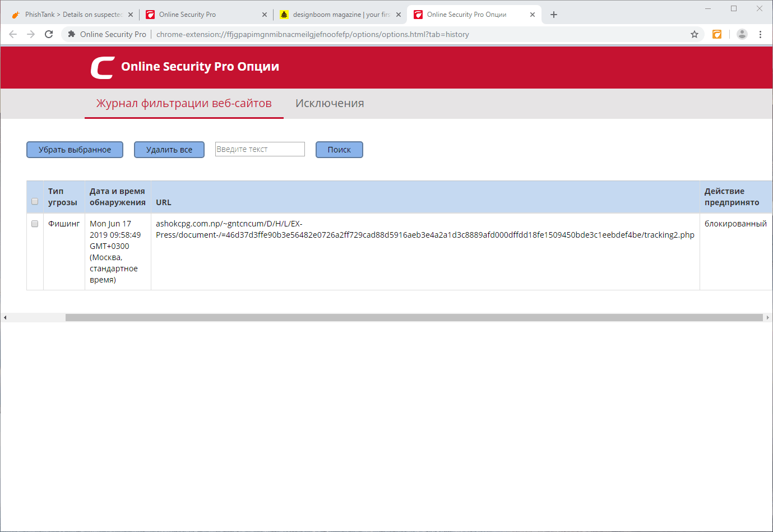Click the Удалить все button
Viewport: 773px width, 532px height.
(169, 150)
